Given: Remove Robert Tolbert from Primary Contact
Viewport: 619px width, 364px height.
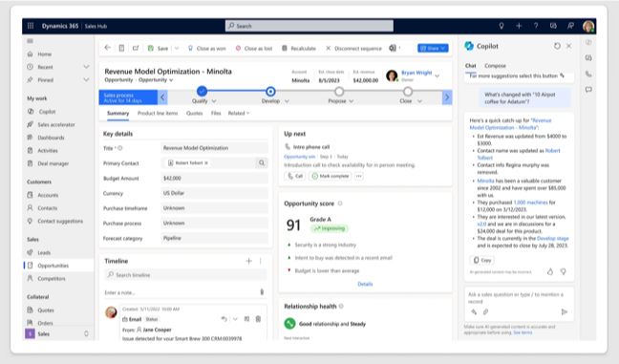Looking at the screenshot, I should (206, 162).
